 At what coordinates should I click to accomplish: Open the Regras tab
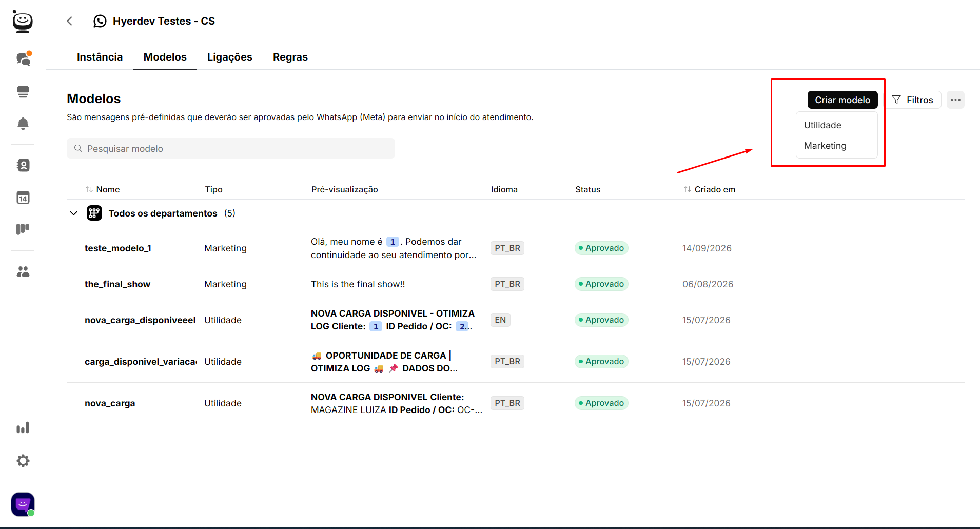(290, 57)
